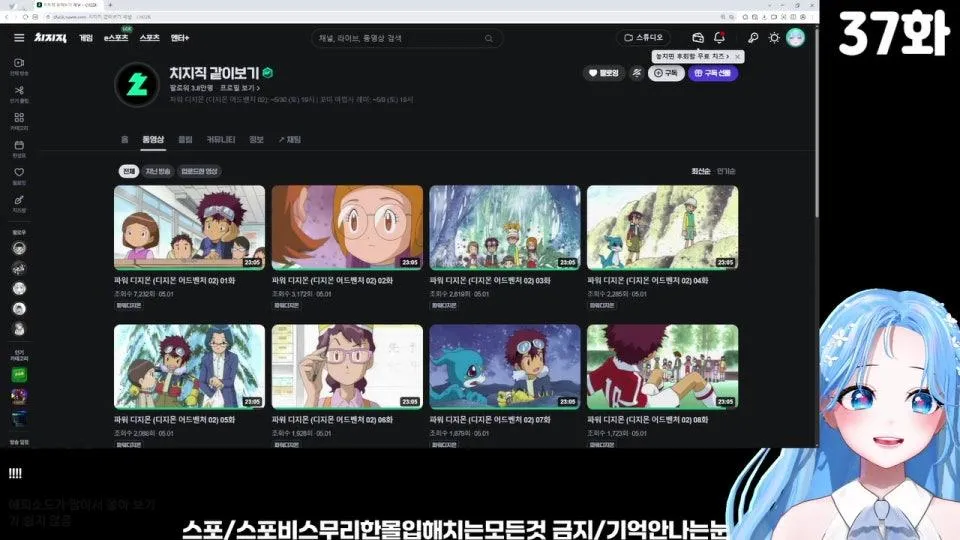Sort videos by 인기순

click(726, 171)
